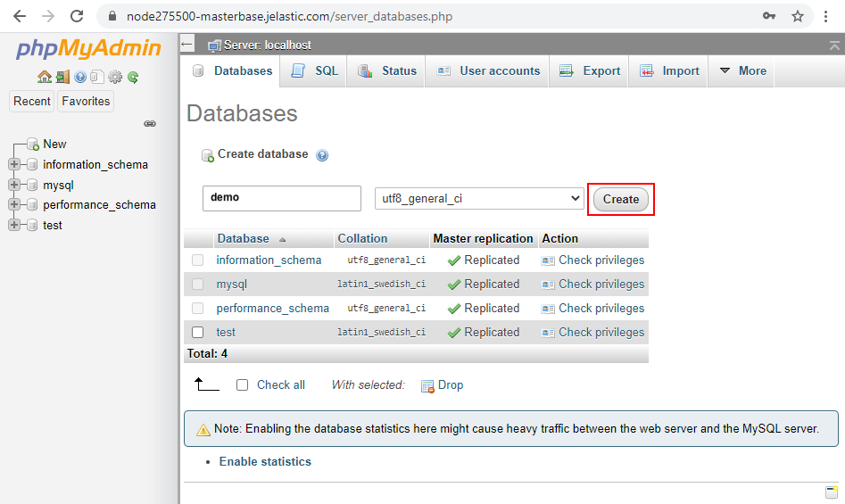845x504 pixels.
Task: Open the User accounts tab
Action: [488, 71]
